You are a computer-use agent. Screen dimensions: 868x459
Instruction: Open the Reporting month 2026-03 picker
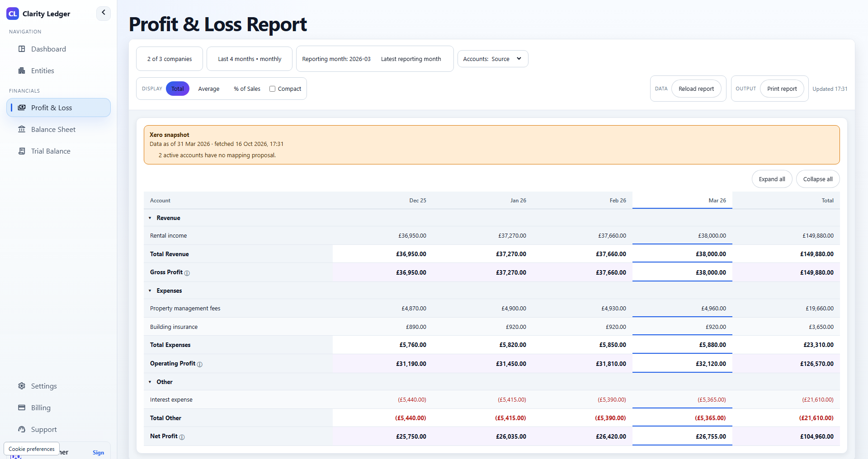(336, 59)
